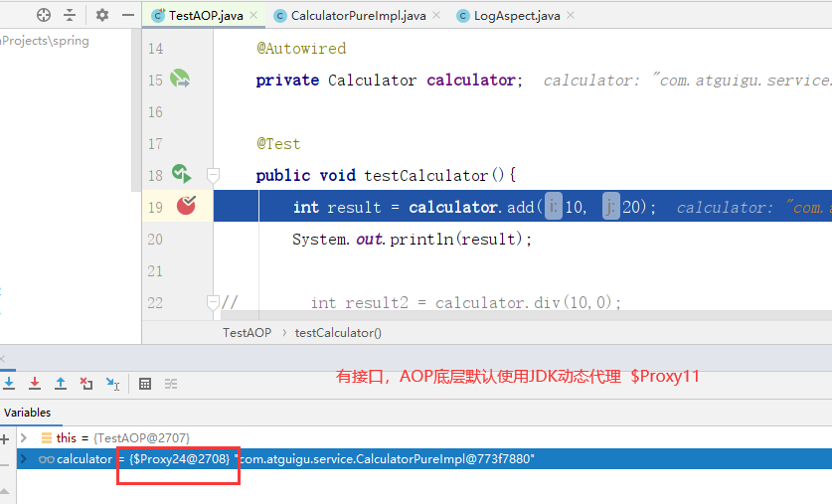
Task: Click Trace Current Stream Chain icon
Action: (170, 384)
